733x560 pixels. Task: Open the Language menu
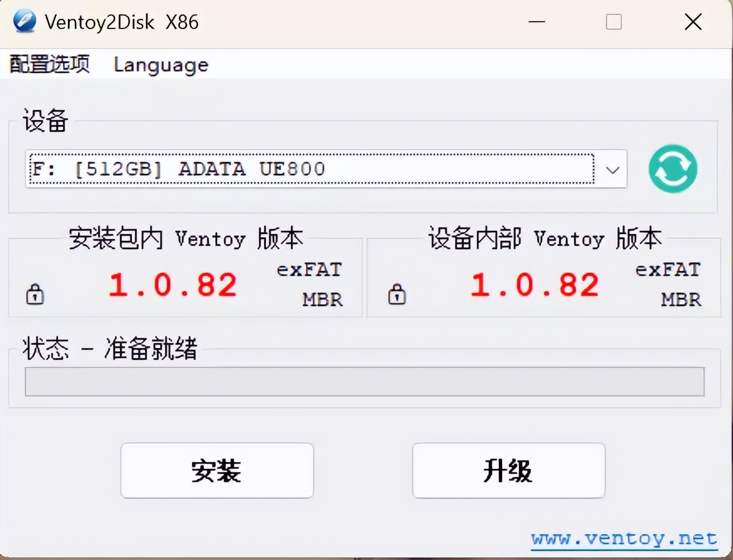tap(161, 65)
